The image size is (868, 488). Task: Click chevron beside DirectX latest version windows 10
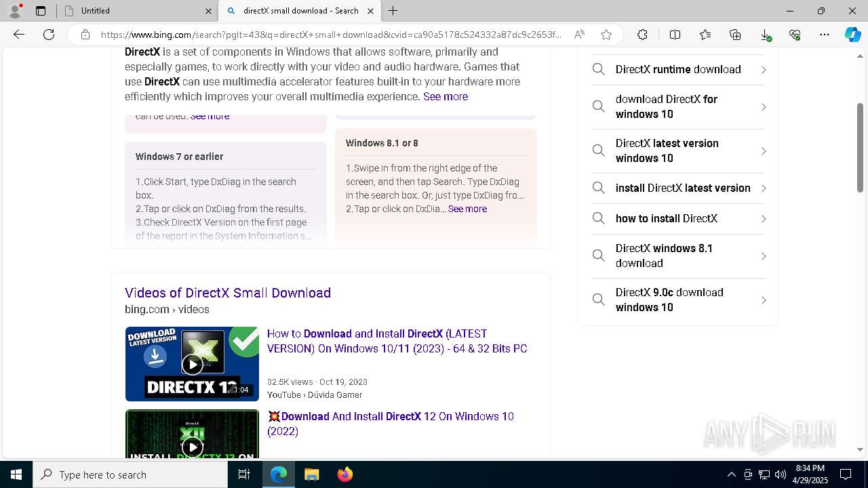(x=764, y=151)
